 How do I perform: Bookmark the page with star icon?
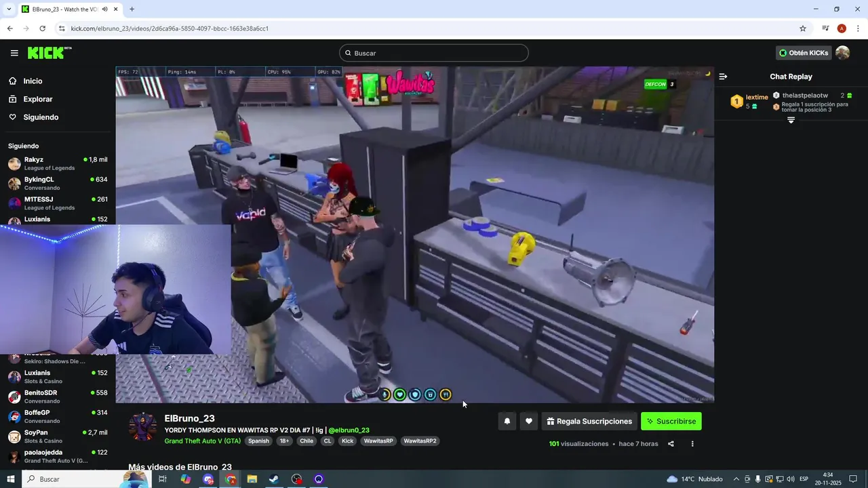point(803,28)
